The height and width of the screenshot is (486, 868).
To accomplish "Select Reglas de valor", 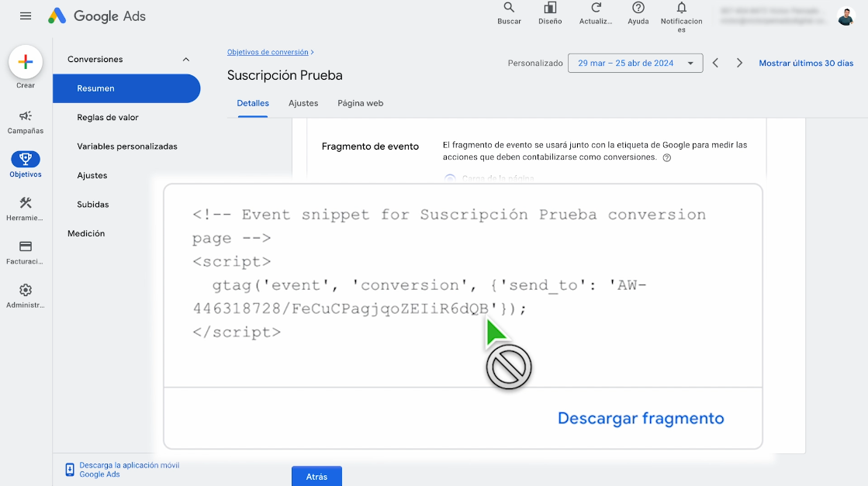I will [x=108, y=117].
